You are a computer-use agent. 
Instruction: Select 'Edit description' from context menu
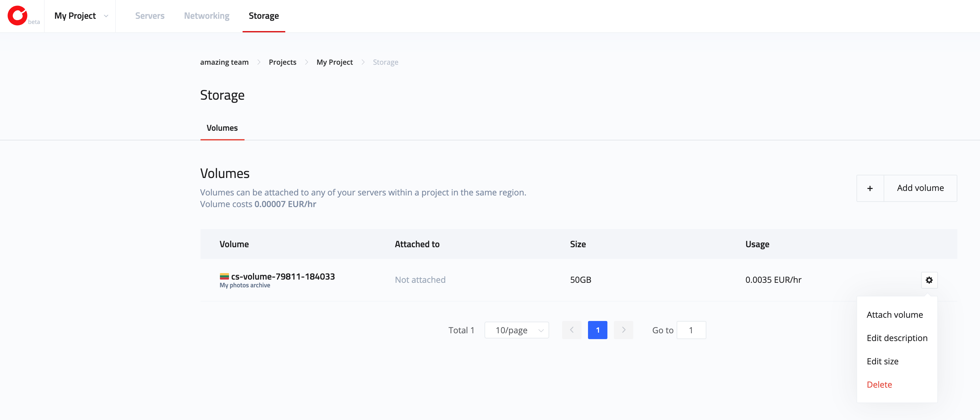point(897,337)
